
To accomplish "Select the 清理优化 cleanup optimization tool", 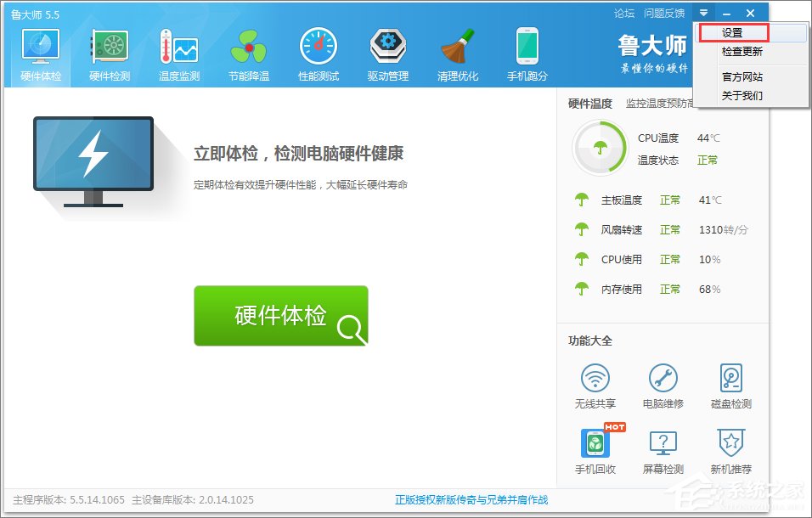I will [x=457, y=51].
